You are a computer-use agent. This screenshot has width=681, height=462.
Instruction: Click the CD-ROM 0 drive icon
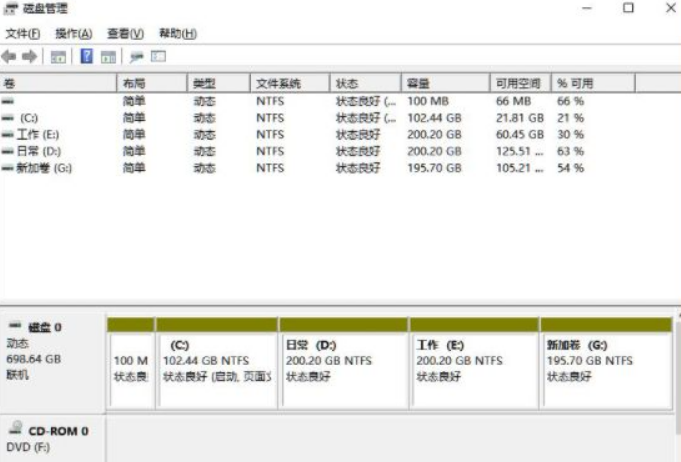click(x=14, y=429)
